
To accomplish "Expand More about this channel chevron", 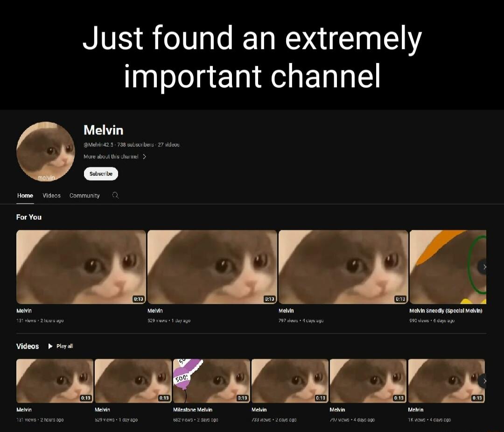I will click(144, 156).
